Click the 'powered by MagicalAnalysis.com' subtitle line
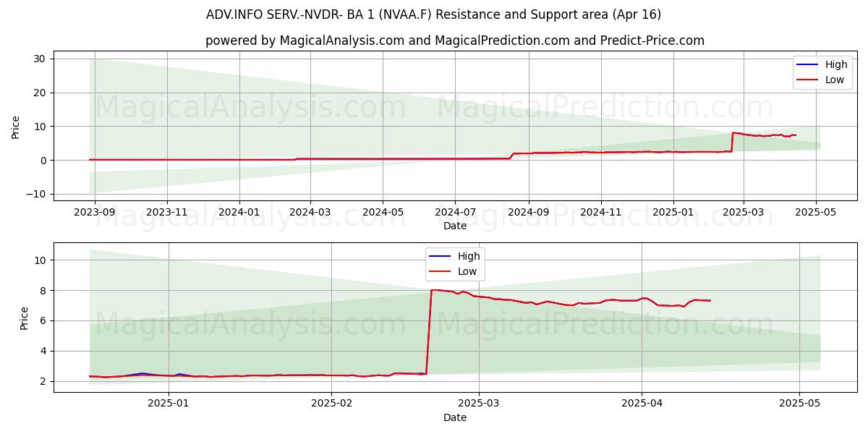 [455, 41]
